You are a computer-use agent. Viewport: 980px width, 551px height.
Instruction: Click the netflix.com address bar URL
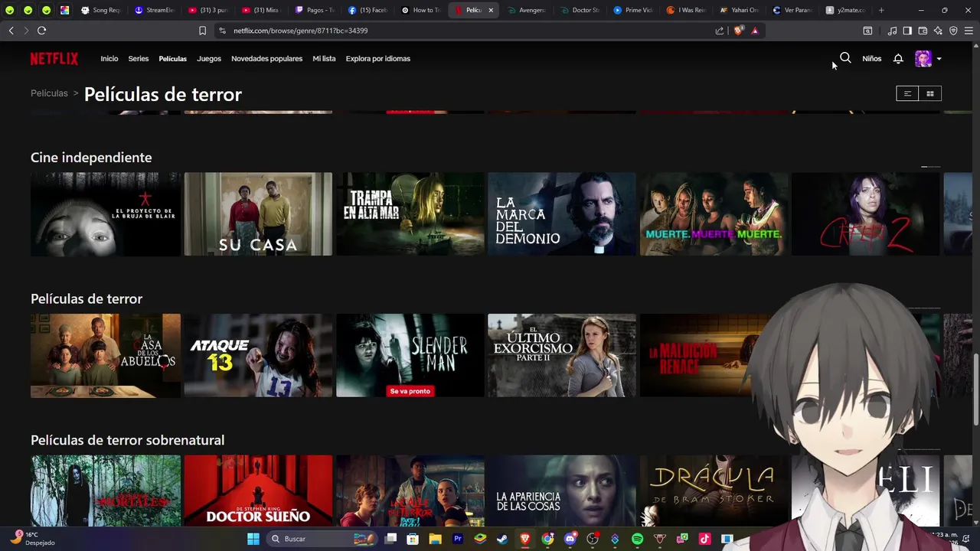coord(301,31)
